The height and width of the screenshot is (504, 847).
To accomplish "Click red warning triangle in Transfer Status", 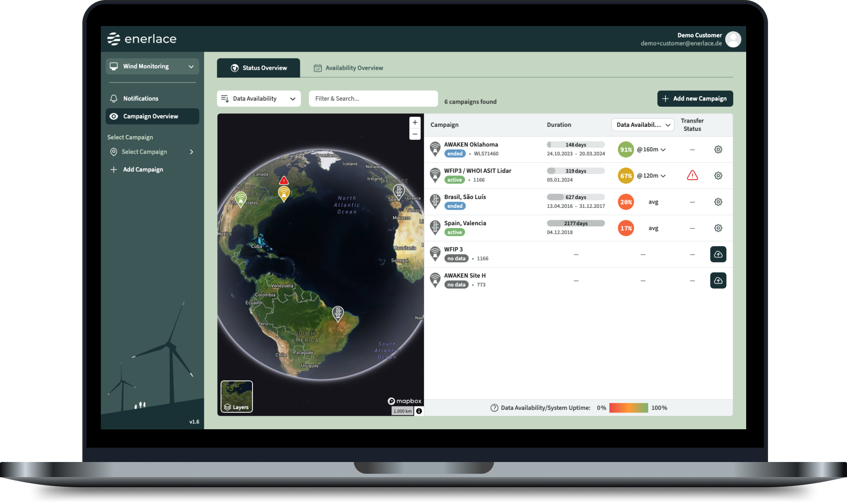I will tap(692, 176).
